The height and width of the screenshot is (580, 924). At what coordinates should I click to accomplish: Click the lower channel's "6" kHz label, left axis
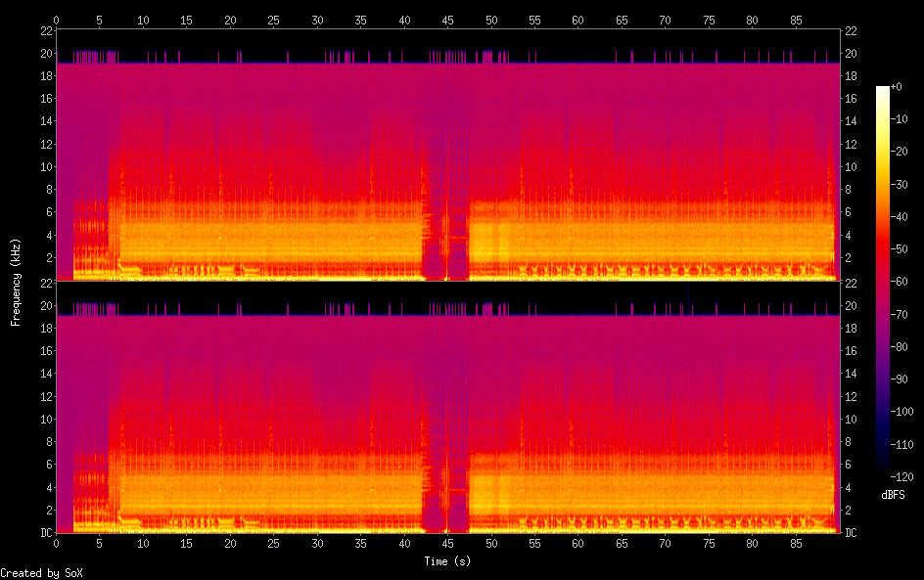click(50, 464)
